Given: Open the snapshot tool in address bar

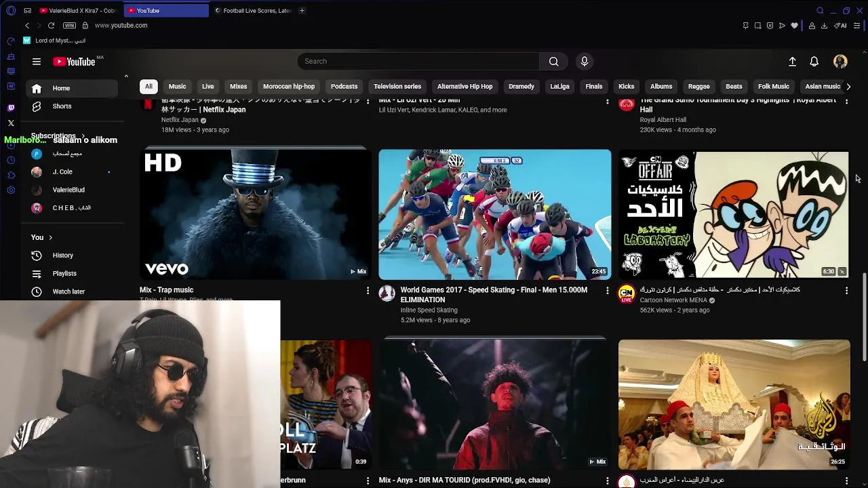Looking at the screenshot, I should 757,26.
